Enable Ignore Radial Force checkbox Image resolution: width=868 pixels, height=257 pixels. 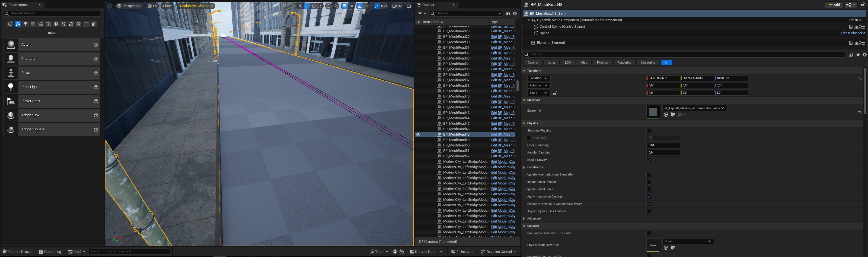click(649, 189)
